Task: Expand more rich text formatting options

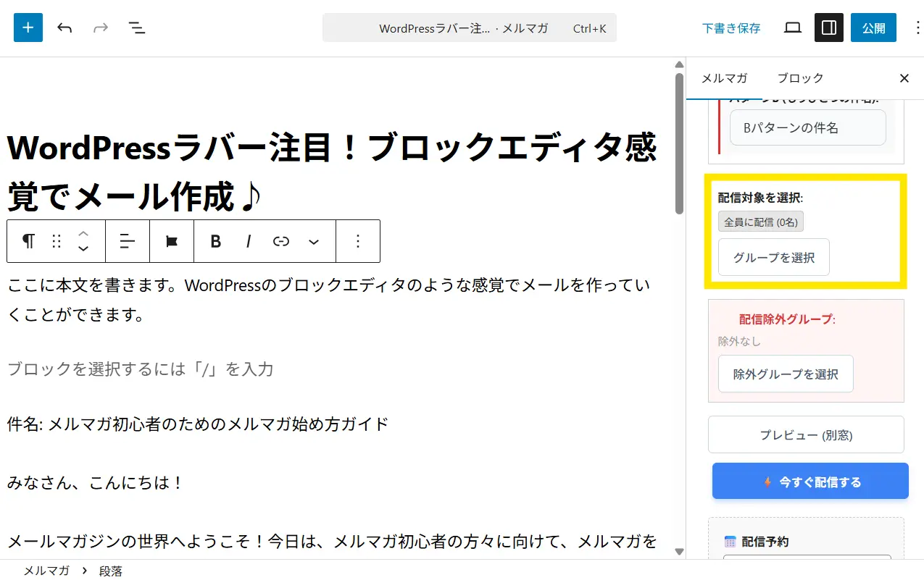Action: (314, 241)
